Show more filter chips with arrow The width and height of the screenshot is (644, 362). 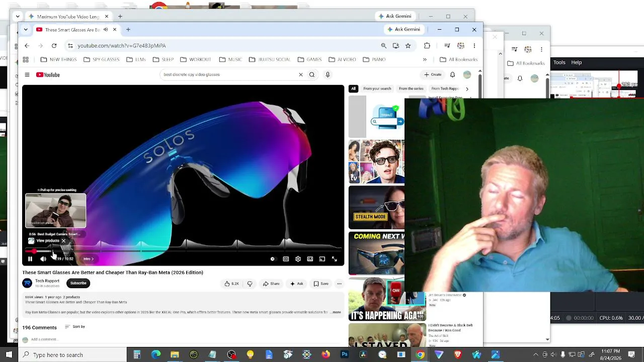(x=467, y=88)
